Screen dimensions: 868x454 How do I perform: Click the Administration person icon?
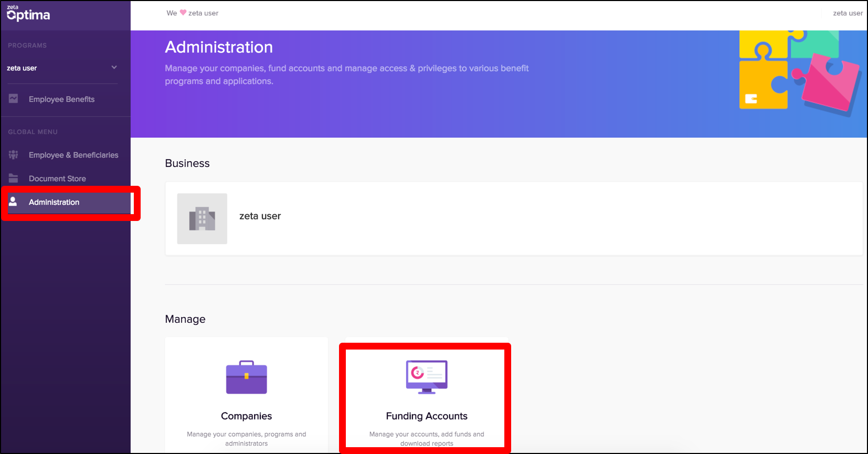click(13, 202)
